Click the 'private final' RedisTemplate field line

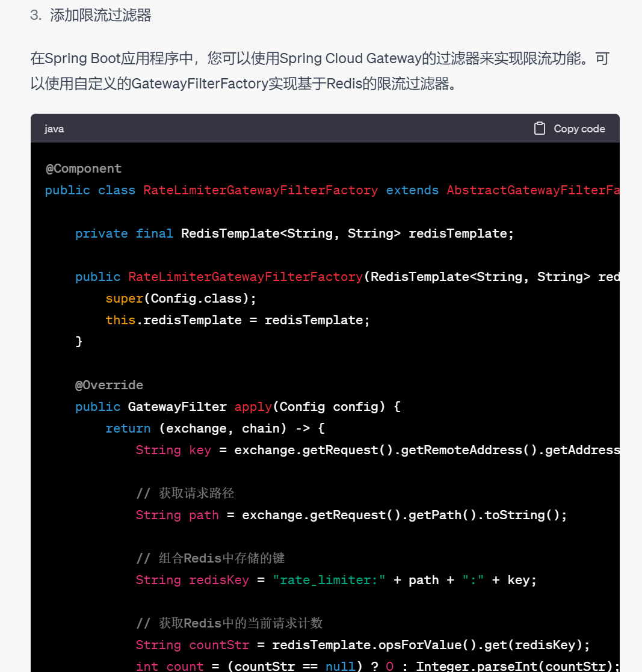[x=294, y=233]
